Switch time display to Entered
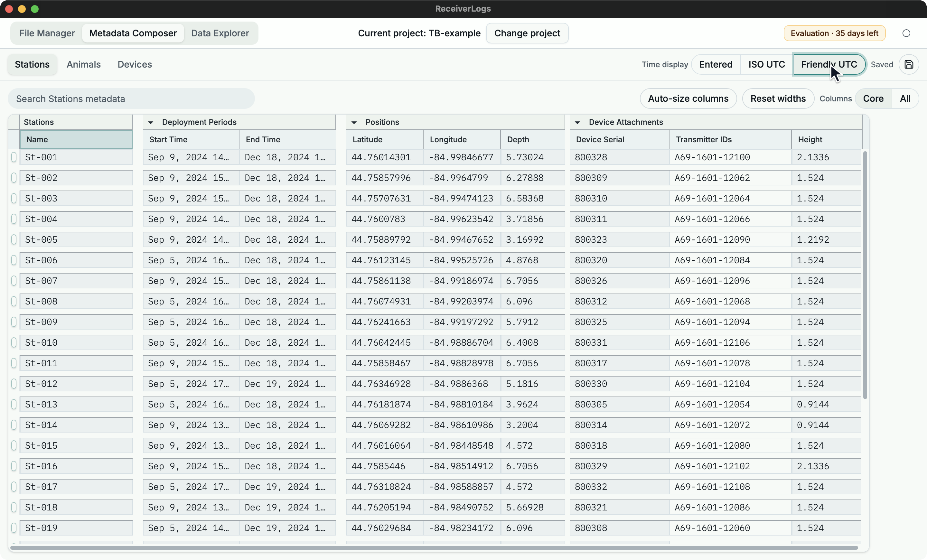Image resolution: width=927 pixels, height=560 pixels. (716, 64)
